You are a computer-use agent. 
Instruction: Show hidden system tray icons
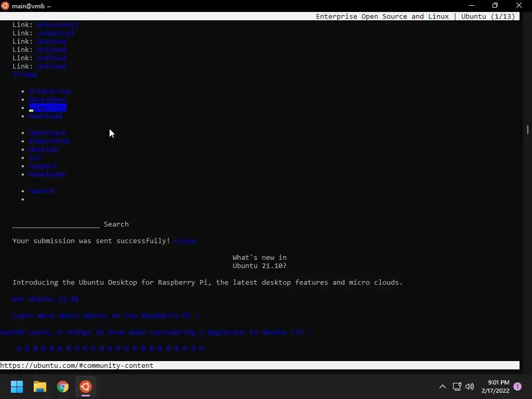(x=443, y=387)
